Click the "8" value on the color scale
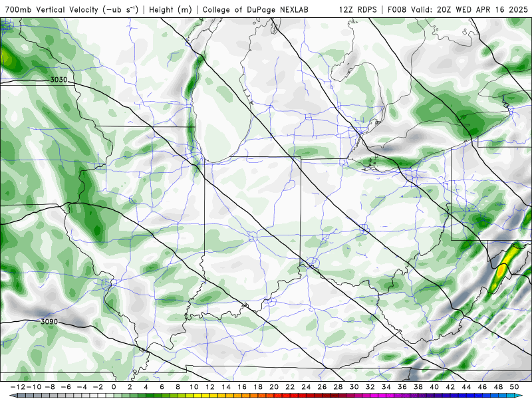 (x=178, y=387)
